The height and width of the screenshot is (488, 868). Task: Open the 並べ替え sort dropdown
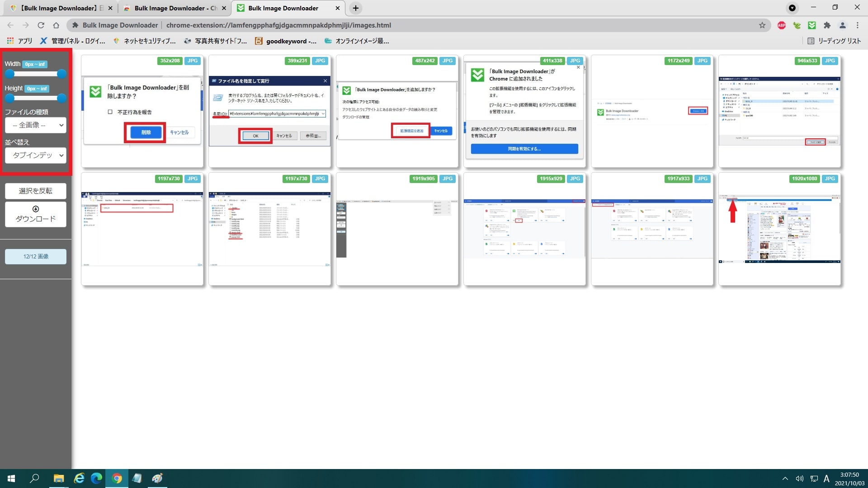[x=36, y=155]
